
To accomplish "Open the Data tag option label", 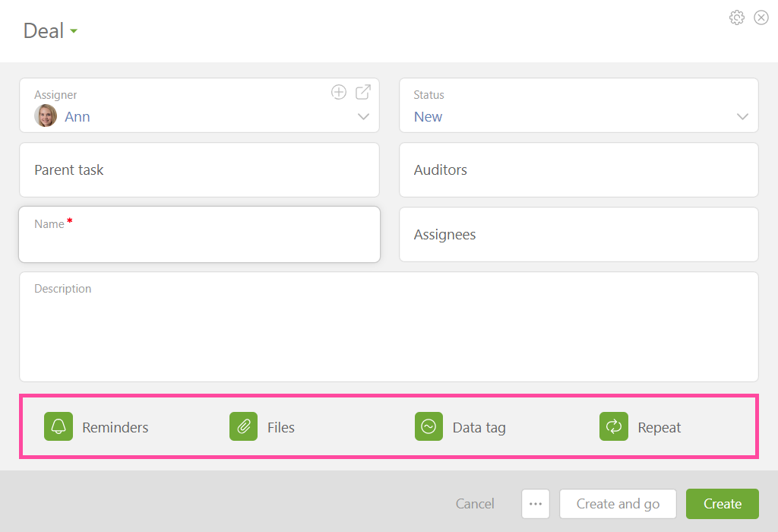I will click(x=479, y=428).
